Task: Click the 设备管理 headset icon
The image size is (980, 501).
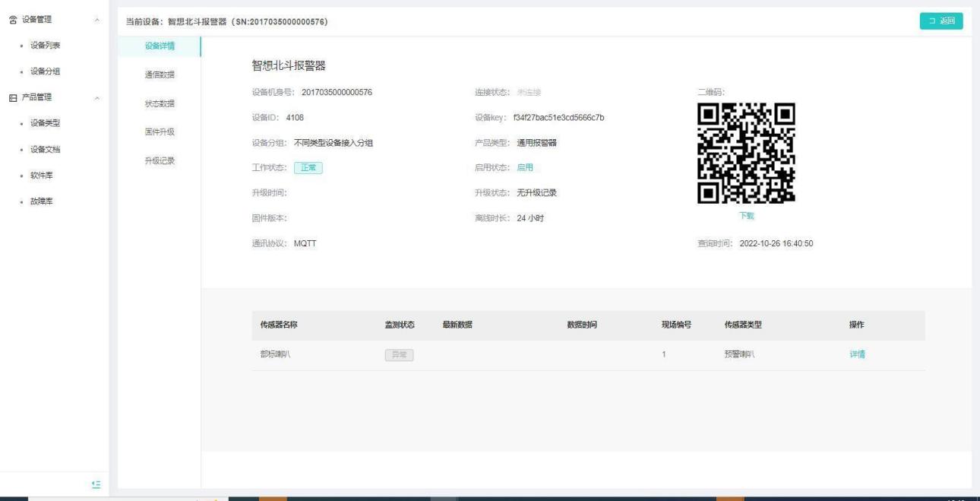Action: (13, 20)
